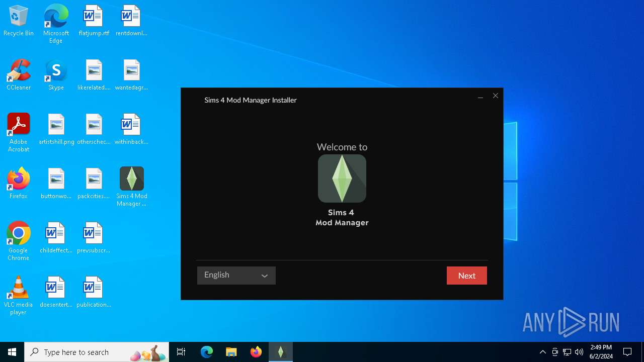The width and height of the screenshot is (644, 362).
Task: Select the buttonwo... image file
Action: (56, 184)
